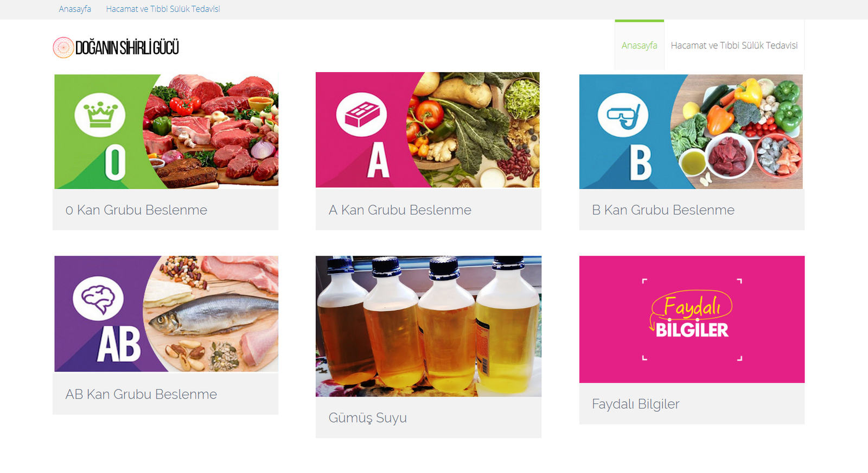The height and width of the screenshot is (473, 868).
Task: Click the pink Faydalı Bilgiler banner image
Action: tap(692, 319)
